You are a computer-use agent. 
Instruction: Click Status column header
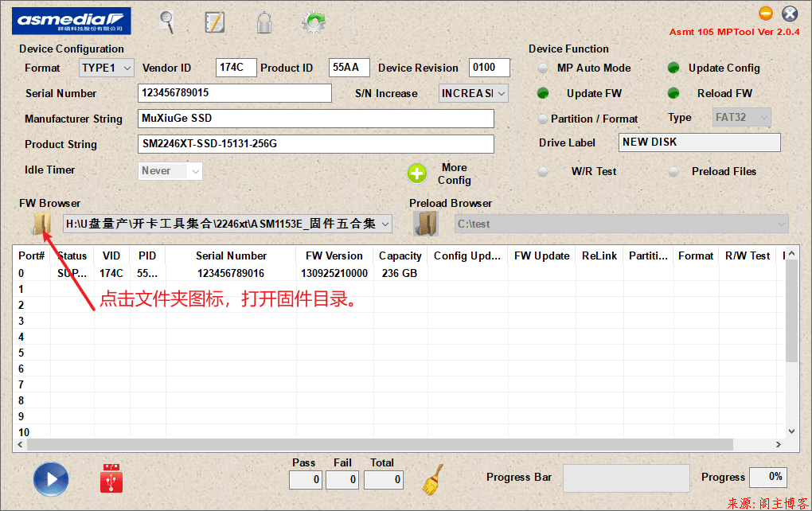click(72, 255)
